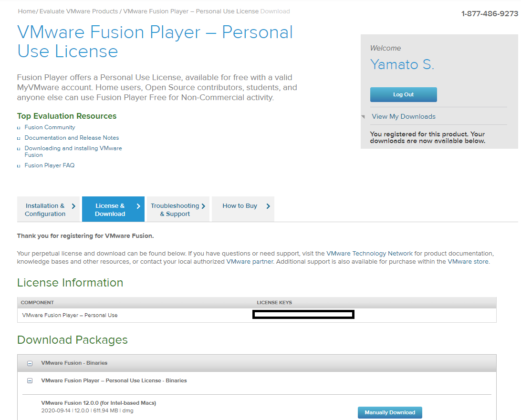
Task: Follow the VMware partner link
Action: [250, 262]
